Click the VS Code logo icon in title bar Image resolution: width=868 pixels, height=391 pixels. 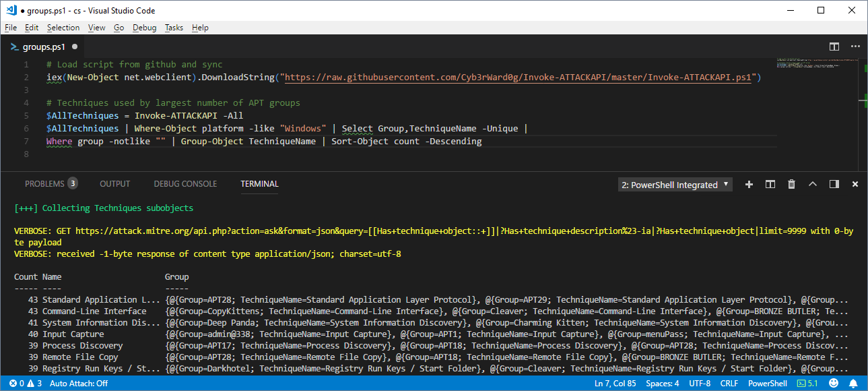coord(11,11)
